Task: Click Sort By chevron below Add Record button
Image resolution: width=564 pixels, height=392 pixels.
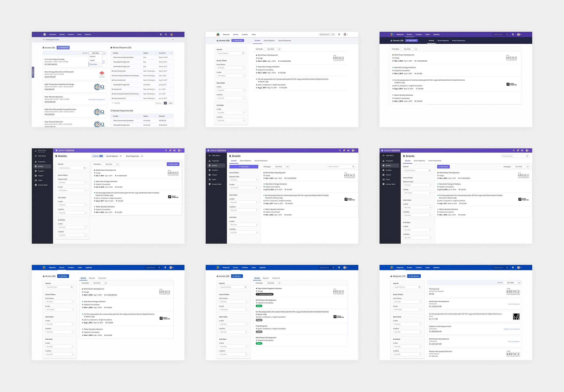Action: point(104,53)
